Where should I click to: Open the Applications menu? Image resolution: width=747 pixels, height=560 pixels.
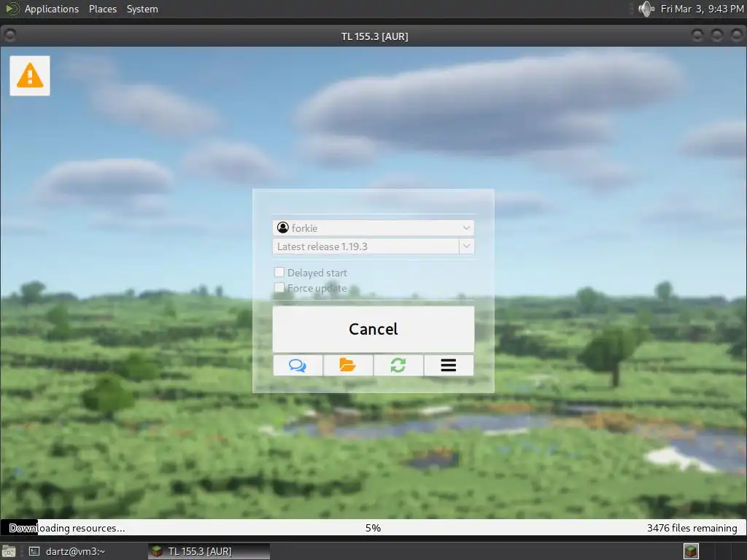(52, 9)
